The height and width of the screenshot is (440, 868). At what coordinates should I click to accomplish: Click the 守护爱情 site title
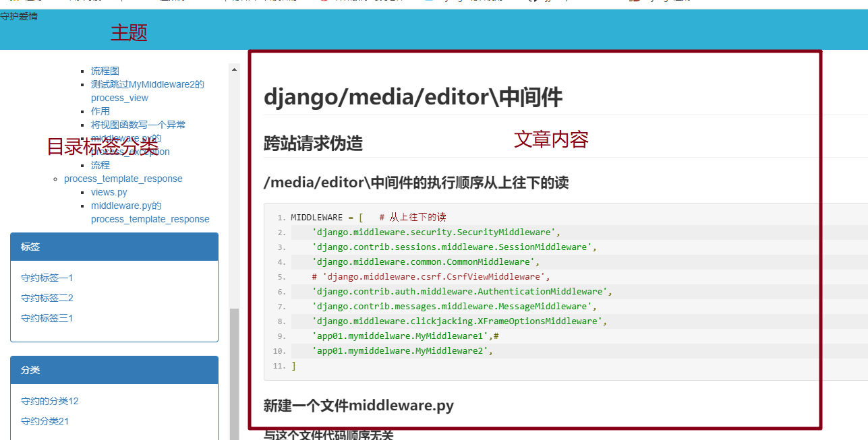tap(19, 15)
